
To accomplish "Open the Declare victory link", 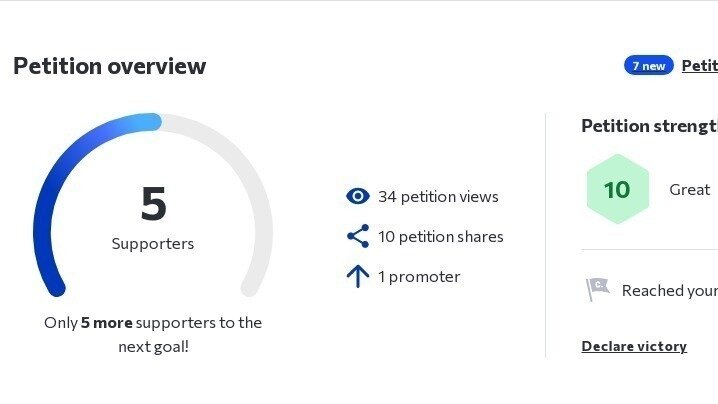I will click(x=634, y=346).
